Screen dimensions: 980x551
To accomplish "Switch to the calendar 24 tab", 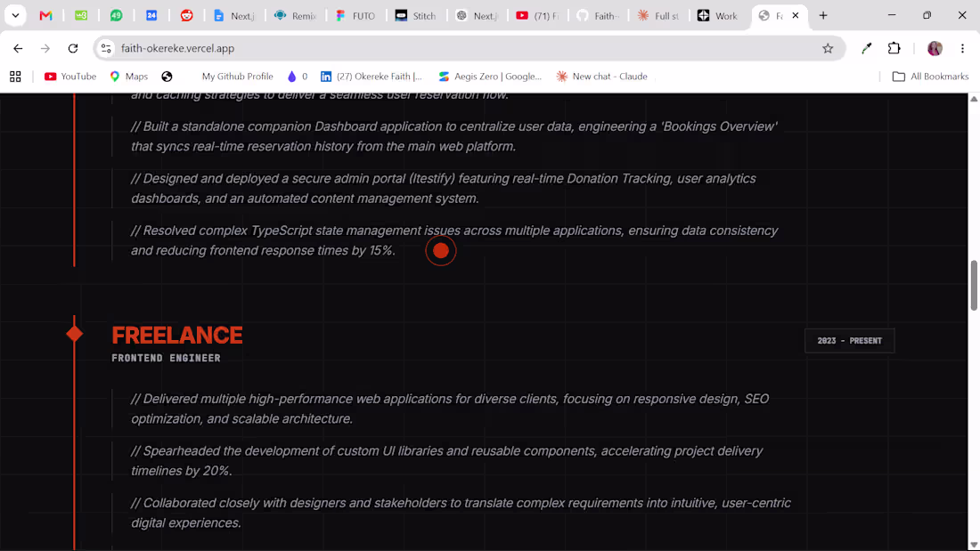I will coord(151,16).
